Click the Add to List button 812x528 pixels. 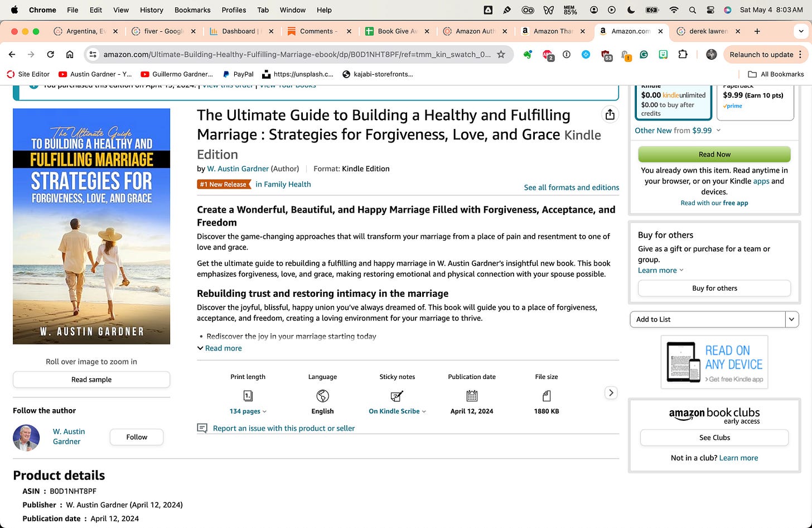(x=708, y=319)
